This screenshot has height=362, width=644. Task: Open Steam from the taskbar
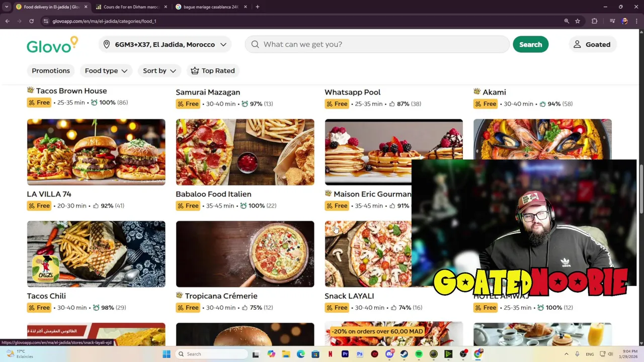pyautogui.click(x=404, y=354)
